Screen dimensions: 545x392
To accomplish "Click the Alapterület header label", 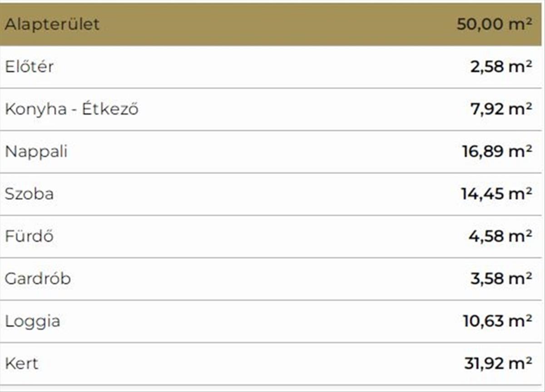I will [52, 24].
